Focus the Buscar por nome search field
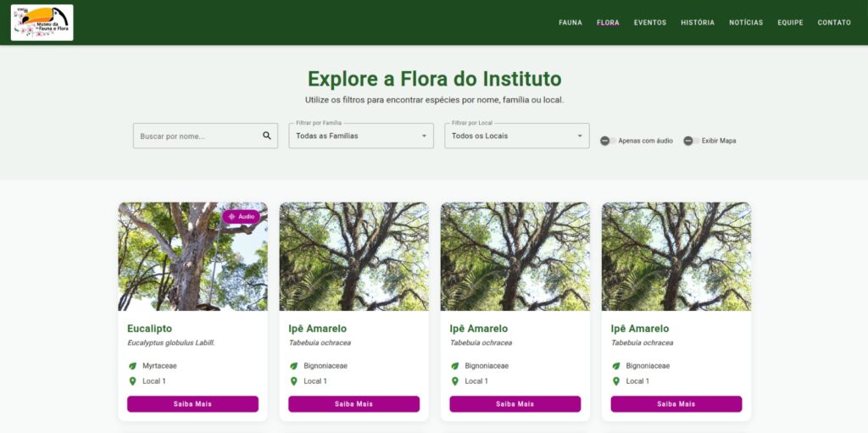The image size is (868, 433). pos(205,136)
